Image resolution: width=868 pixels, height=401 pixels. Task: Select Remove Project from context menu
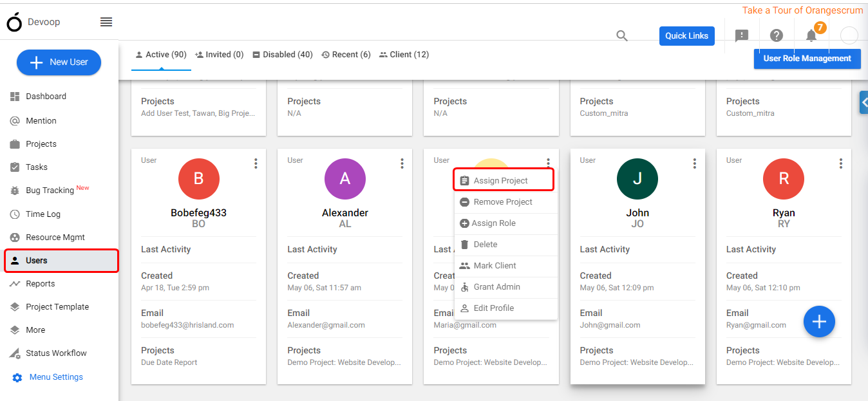point(505,202)
